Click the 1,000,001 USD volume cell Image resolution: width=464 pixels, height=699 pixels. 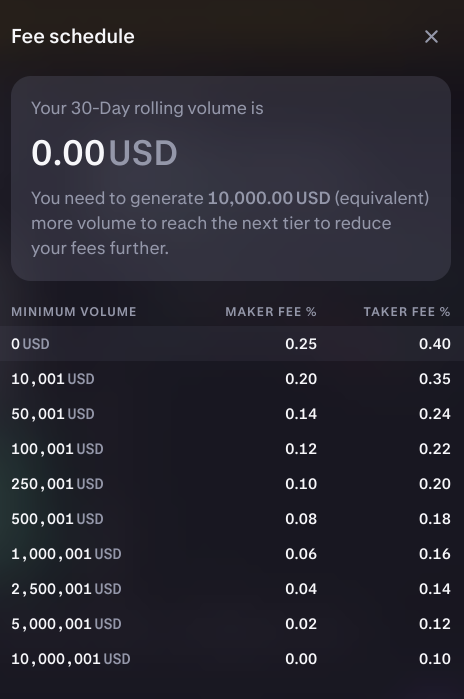pos(66,554)
